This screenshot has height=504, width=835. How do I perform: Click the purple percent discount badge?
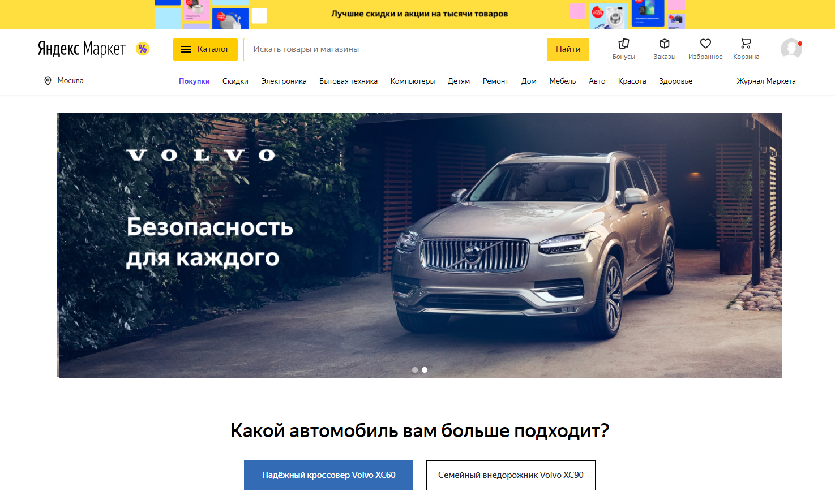(x=143, y=49)
